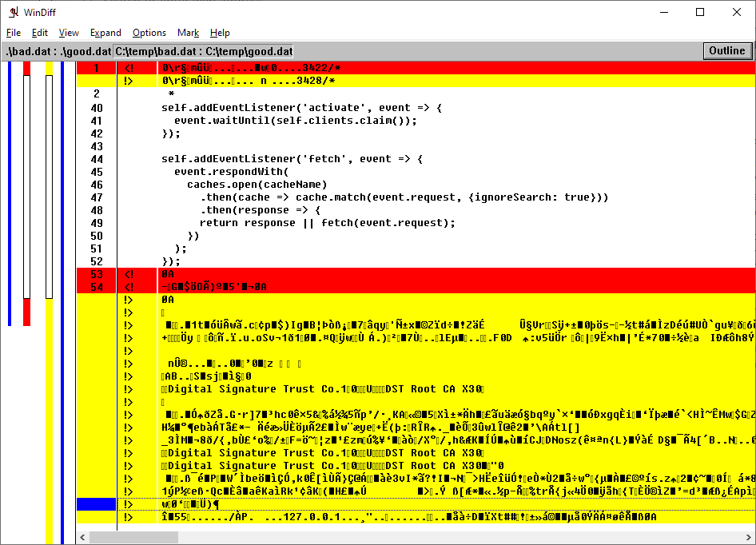Open the Mark menu

point(188,33)
